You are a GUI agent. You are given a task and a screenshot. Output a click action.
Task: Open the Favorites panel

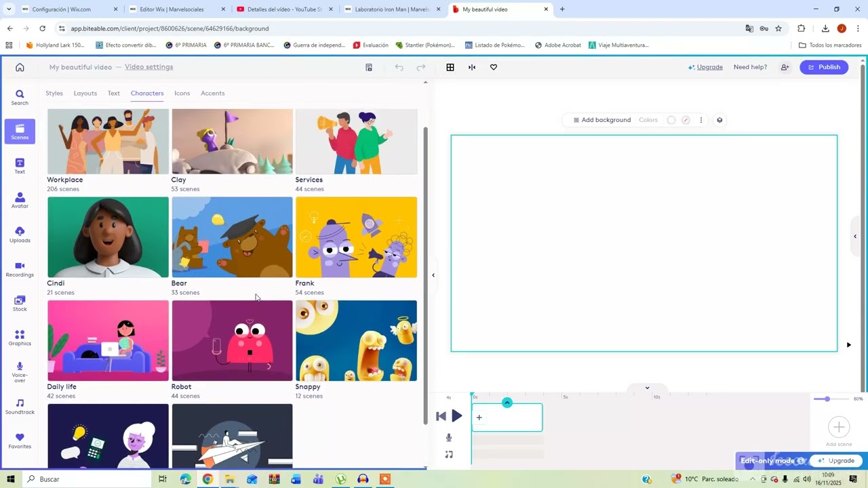pyautogui.click(x=20, y=441)
